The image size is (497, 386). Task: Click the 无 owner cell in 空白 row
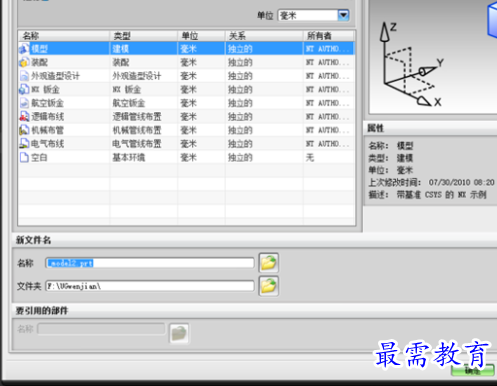310,157
